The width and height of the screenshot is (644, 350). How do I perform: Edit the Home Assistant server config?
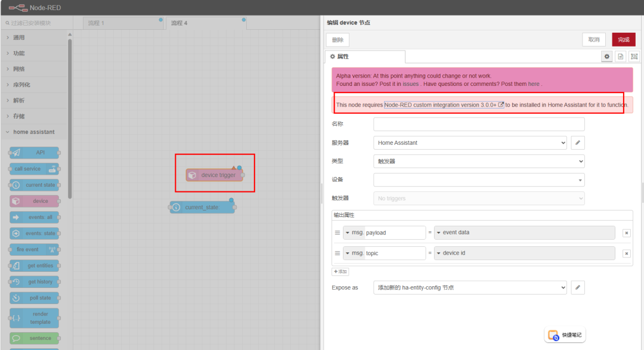577,143
